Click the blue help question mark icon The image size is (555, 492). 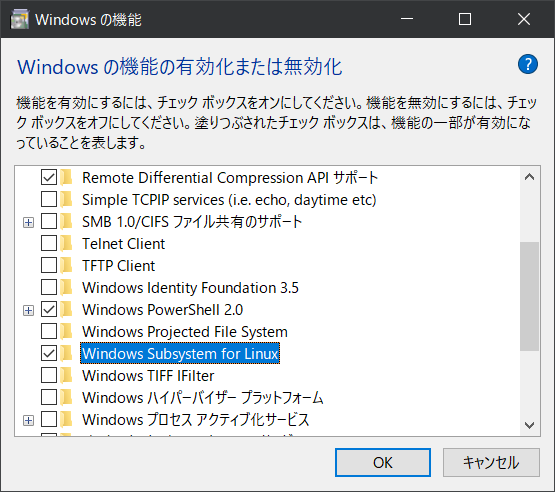coord(528,64)
